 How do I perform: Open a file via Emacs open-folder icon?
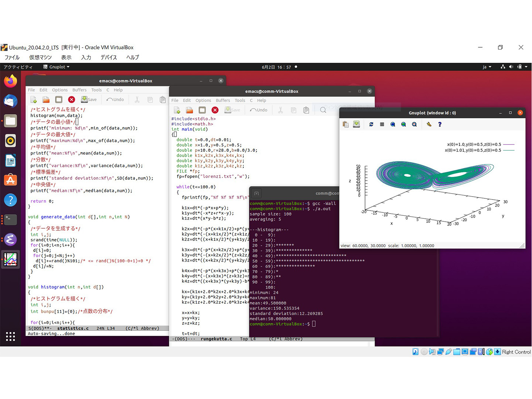pos(45,99)
